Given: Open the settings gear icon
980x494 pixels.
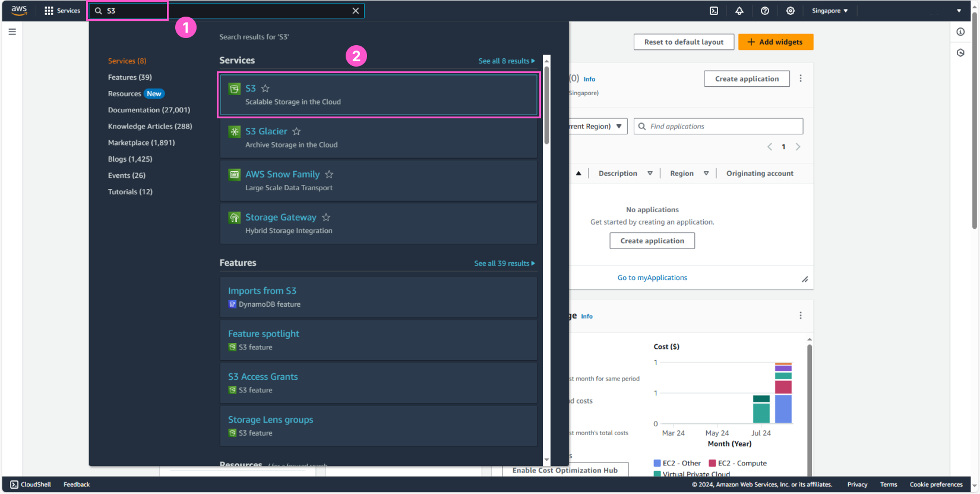Looking at the screenshot, I should pyautogui.click(x=791, y=11).
